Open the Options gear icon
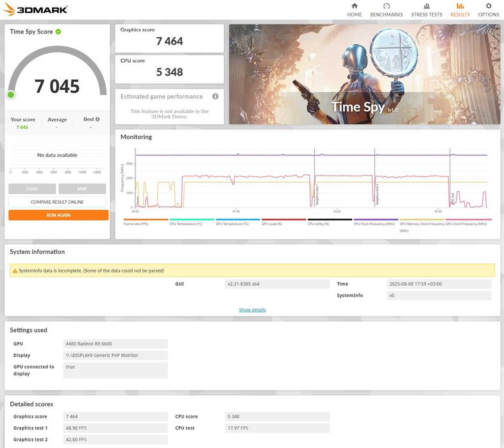The image size is (504, 448). 488,6
